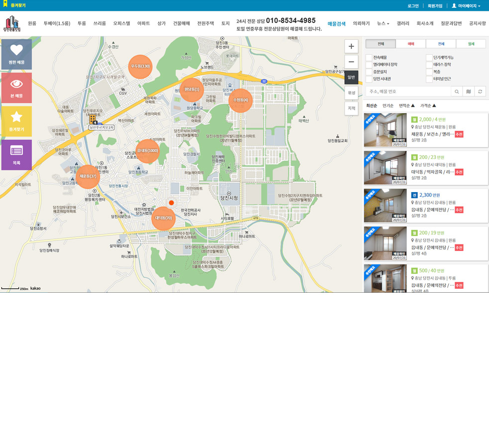Toggle the 전속매물 checkbox
Viewport: 489px width, 448px height.
point(369,57)
